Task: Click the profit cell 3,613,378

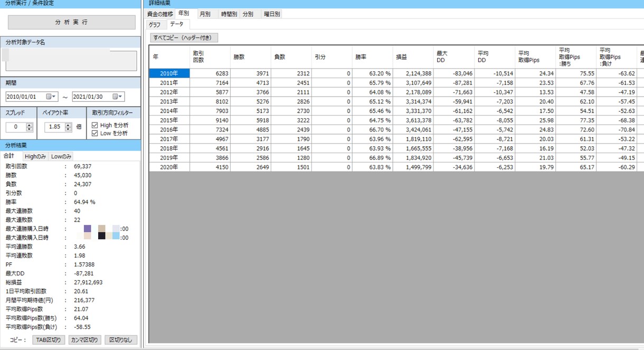Action: point(413,120)
